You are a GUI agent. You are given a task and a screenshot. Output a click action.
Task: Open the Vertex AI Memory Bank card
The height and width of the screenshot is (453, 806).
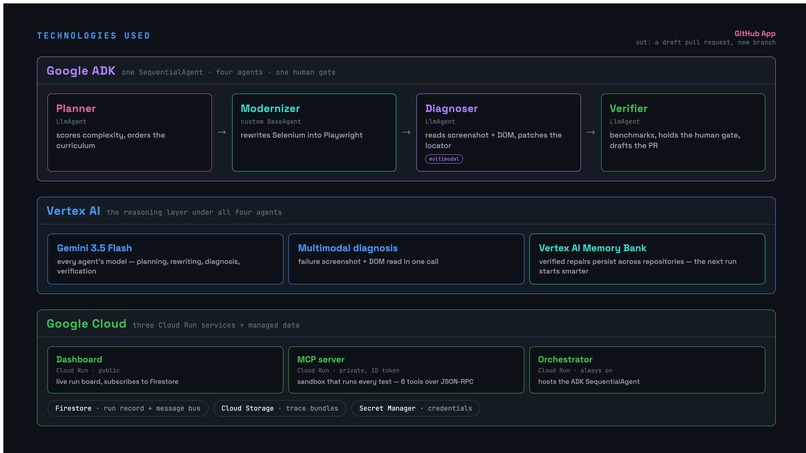647,259
